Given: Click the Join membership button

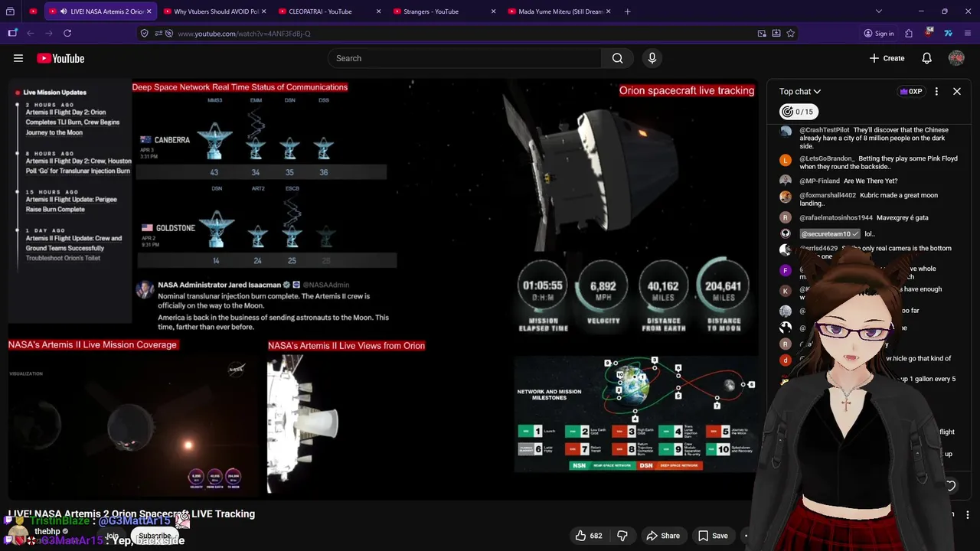Looking at the screenshot, I should pyautogui.click(x=113, y=536).
